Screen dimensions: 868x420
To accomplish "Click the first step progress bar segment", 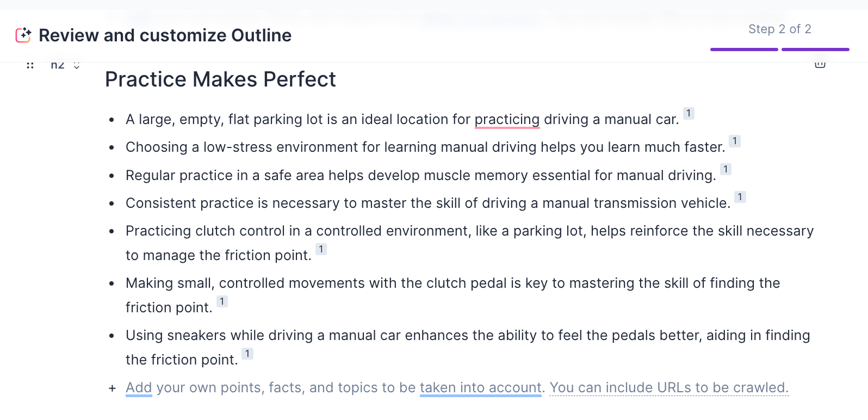I will click(744, 50).
